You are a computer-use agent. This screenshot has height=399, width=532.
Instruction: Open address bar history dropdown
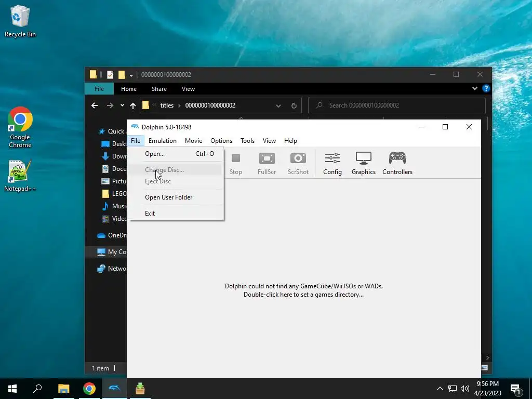tap(278, 105)
